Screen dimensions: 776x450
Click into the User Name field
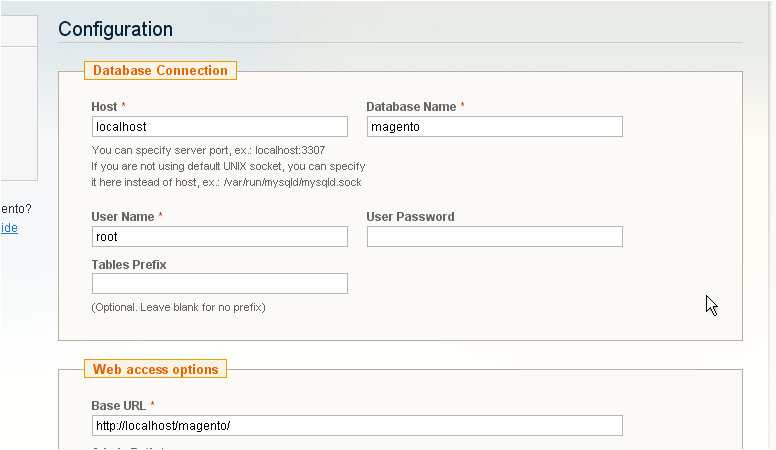point(219,237)
